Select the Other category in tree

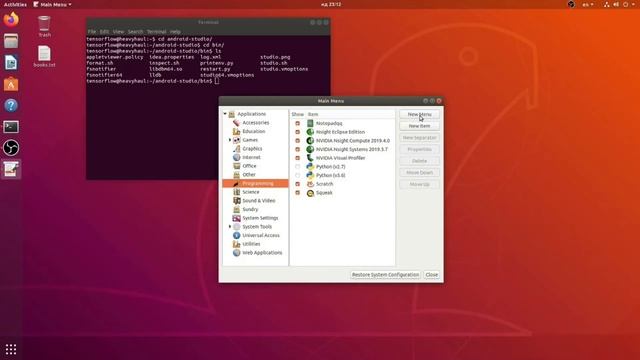[249, 175]
